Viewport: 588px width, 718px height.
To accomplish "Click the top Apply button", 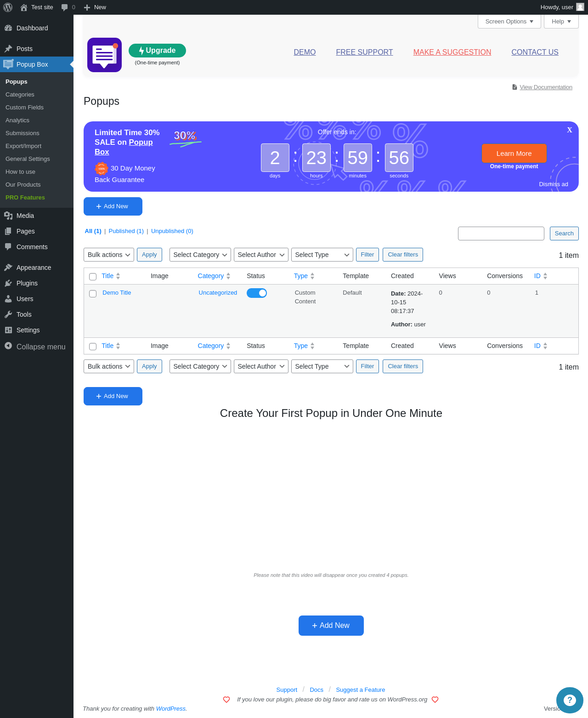I will pos(149,255).
